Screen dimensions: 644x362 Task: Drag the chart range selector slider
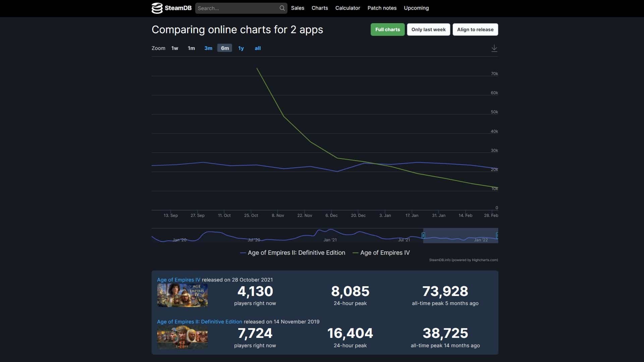point(423,236)
